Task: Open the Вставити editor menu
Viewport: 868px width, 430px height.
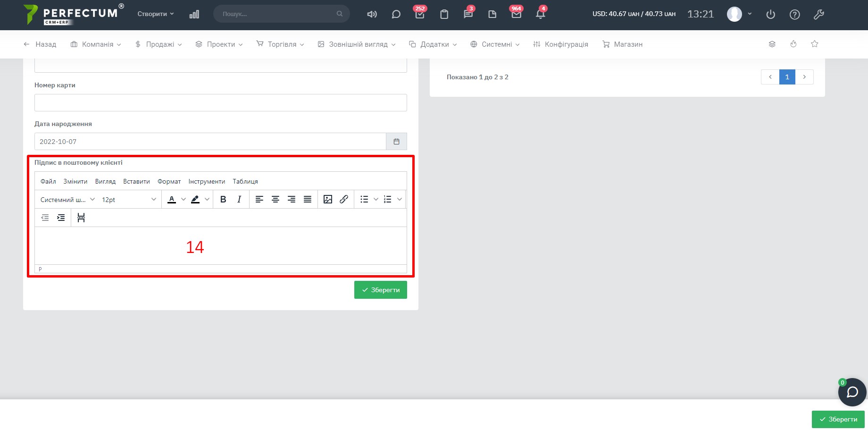Action: point(136,181)
